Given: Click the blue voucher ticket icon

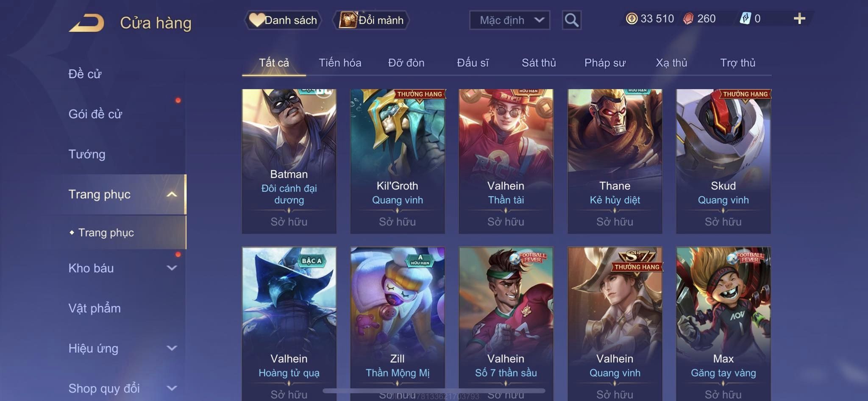Looking at the screenshot, I should tap(745, 19).
